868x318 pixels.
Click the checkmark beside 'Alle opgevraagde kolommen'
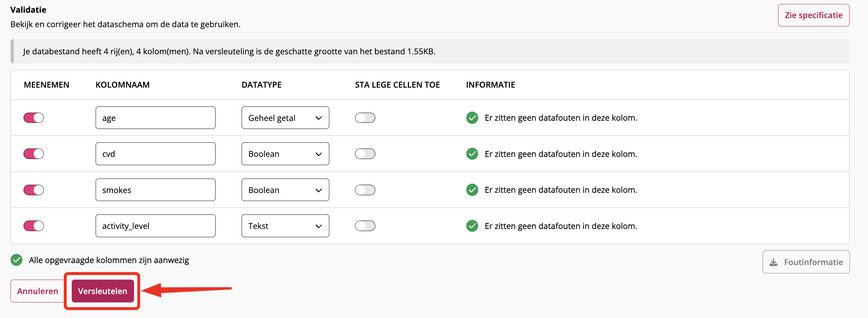(17, 260)
